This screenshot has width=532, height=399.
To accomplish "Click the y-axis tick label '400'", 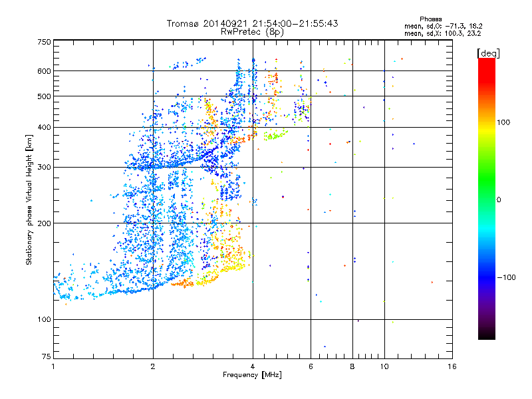I will click(x=44, y=128).
